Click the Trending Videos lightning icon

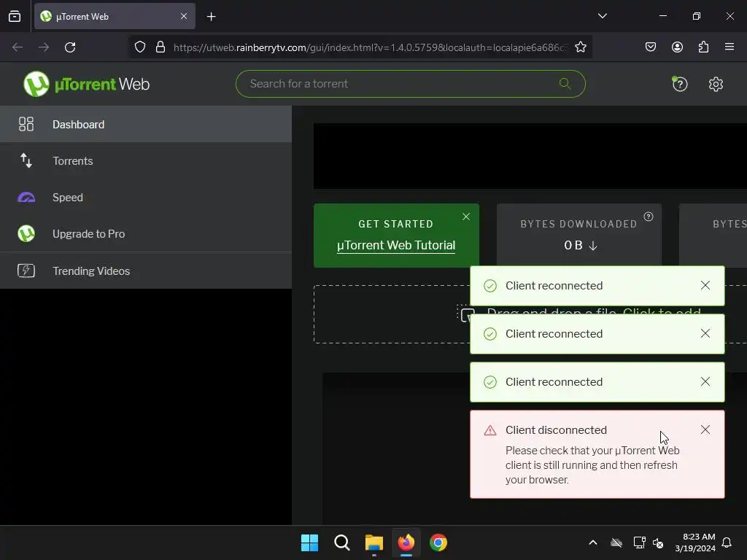(26, 271)
